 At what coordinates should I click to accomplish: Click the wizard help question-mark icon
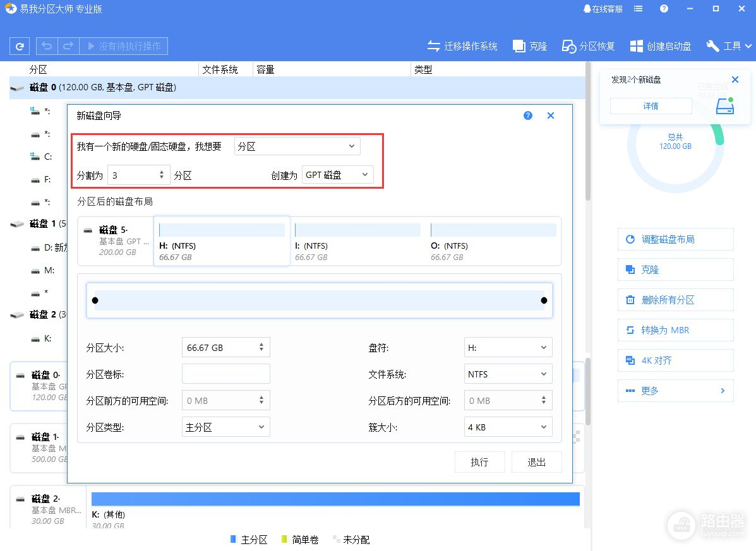coord(528,116)
